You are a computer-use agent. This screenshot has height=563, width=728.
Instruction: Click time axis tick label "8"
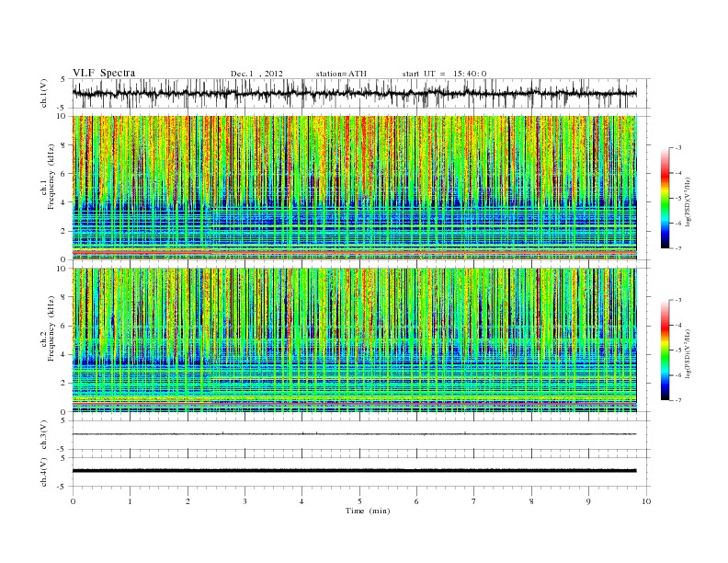click(x=531, y=501)
